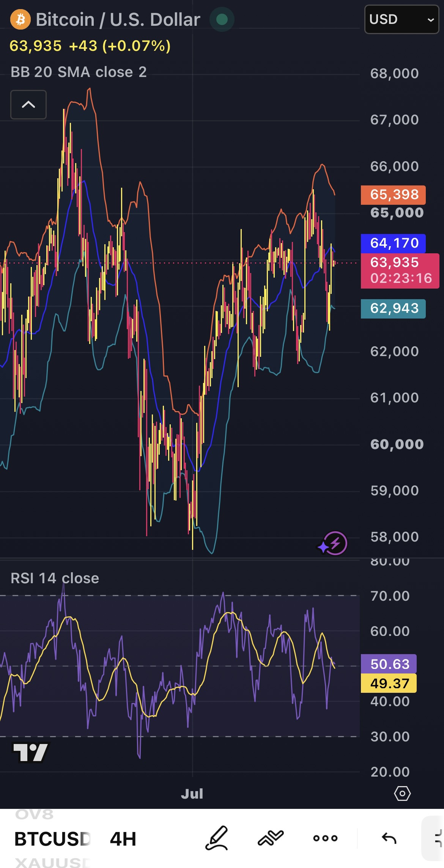The height and width of the screenshot is (868, 444).
Task: Select the RSI 14 close indicator label
Action: pos(55,578)
